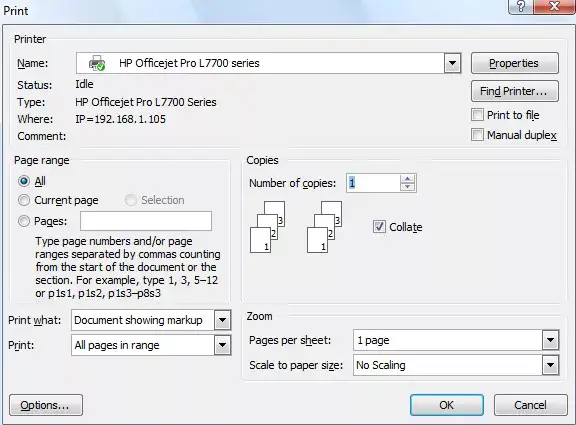This screenshot has width=576, height=425.
Task: Click the second collated pages preview icon
Action: point(324,227)
